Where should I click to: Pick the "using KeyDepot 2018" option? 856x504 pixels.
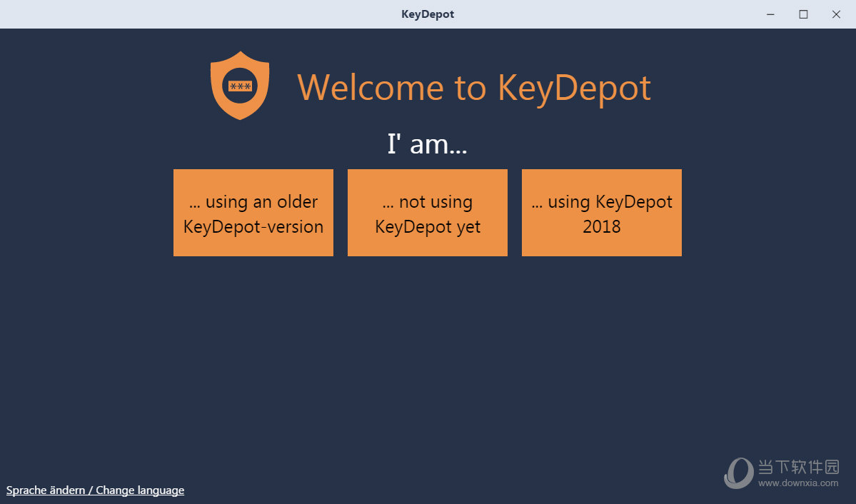point(602,213)
